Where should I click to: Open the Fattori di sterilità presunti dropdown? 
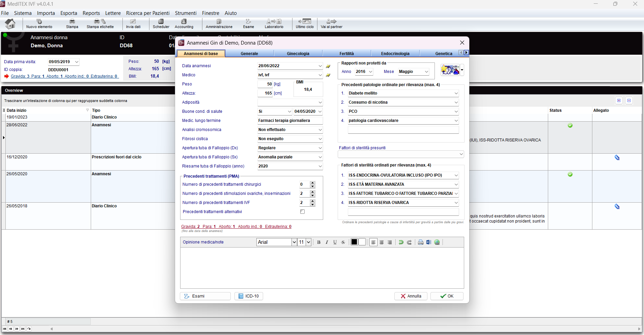click(461, 154)
